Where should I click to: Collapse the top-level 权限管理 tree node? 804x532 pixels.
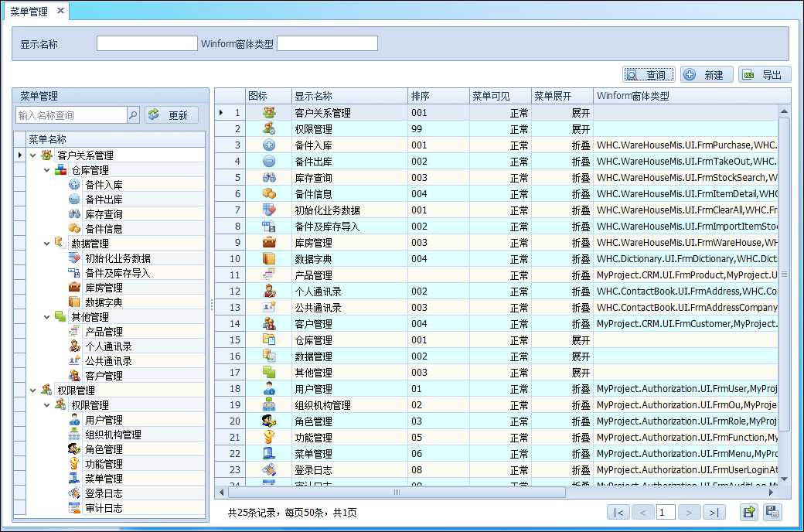click(32, 390)
